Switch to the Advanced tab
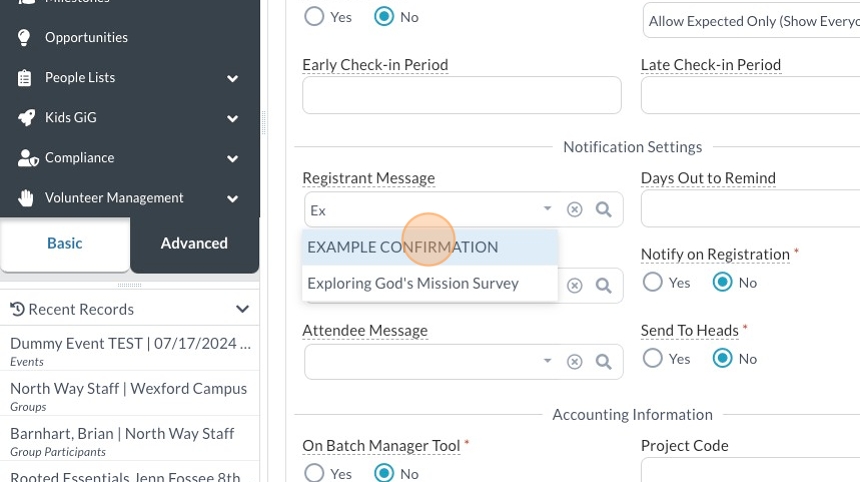Viewport: 860px width, 482px height. pos(194,243)
